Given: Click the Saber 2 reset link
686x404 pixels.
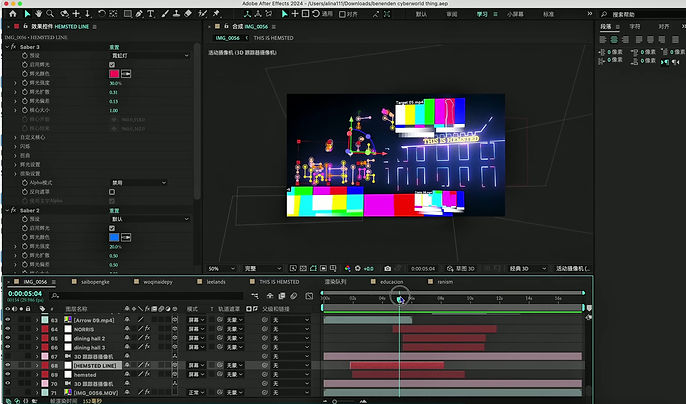Looking at the screenshot, I should click(115, 210).
